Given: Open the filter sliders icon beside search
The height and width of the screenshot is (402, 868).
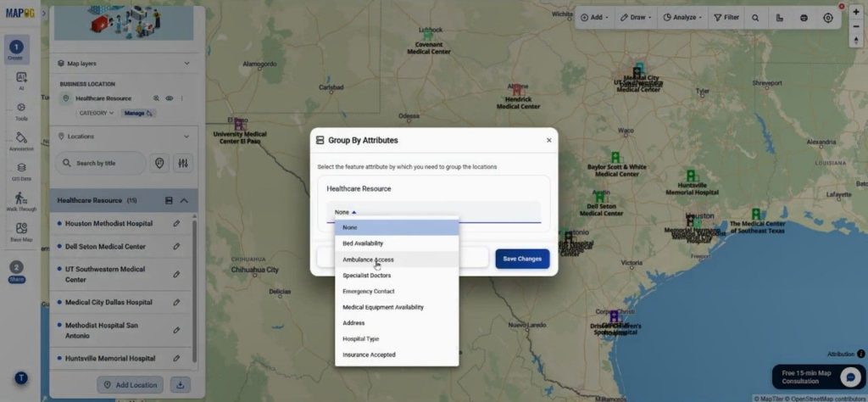Looking at the screenshot, I should click(183, 164).
